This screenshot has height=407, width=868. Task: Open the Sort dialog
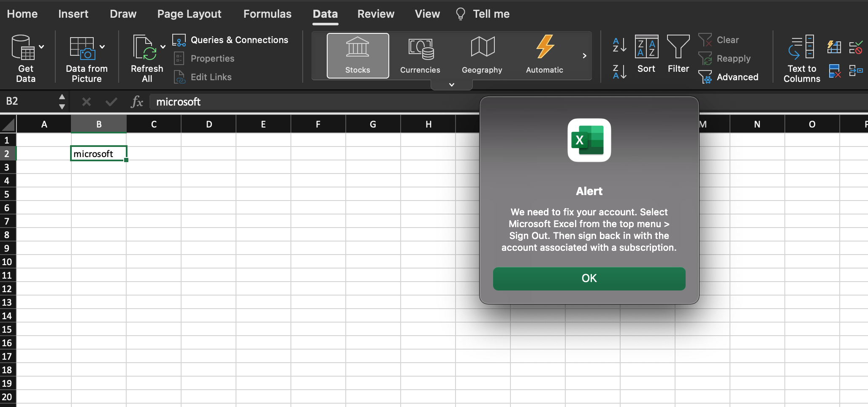click(646, 54)
